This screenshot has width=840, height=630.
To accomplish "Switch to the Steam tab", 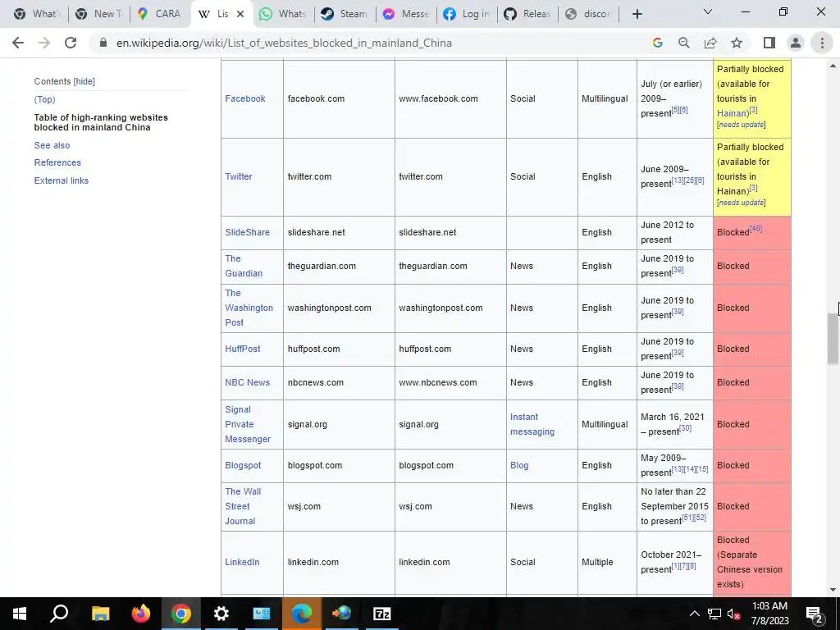I will coord(344,14).
